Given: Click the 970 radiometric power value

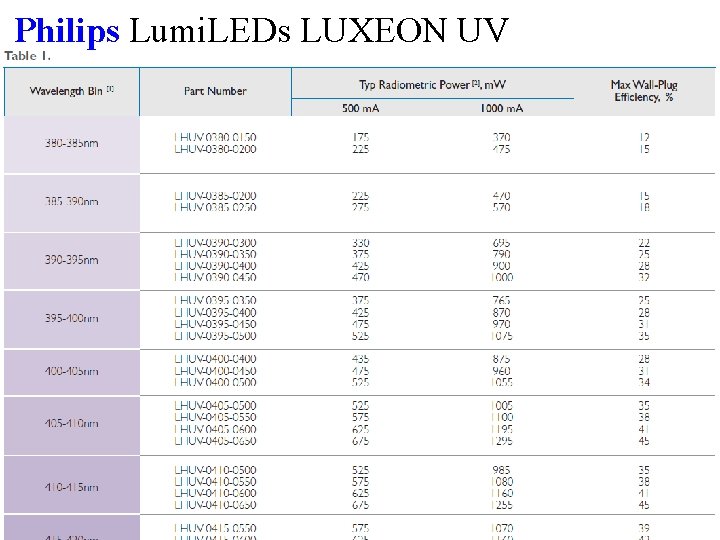Looking at the screenshot, I should 501,324.
